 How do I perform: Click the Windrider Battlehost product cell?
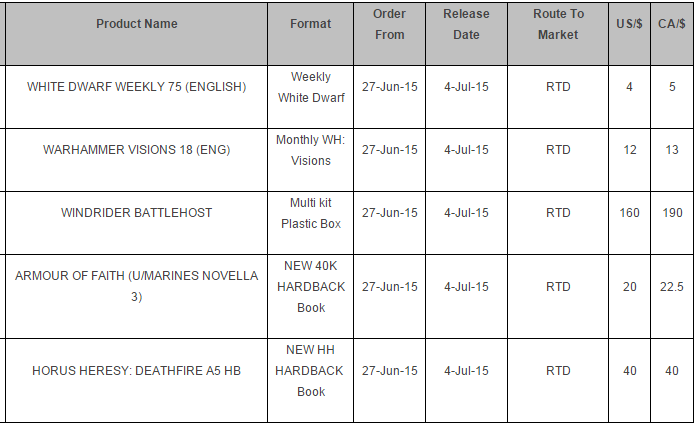137,213
